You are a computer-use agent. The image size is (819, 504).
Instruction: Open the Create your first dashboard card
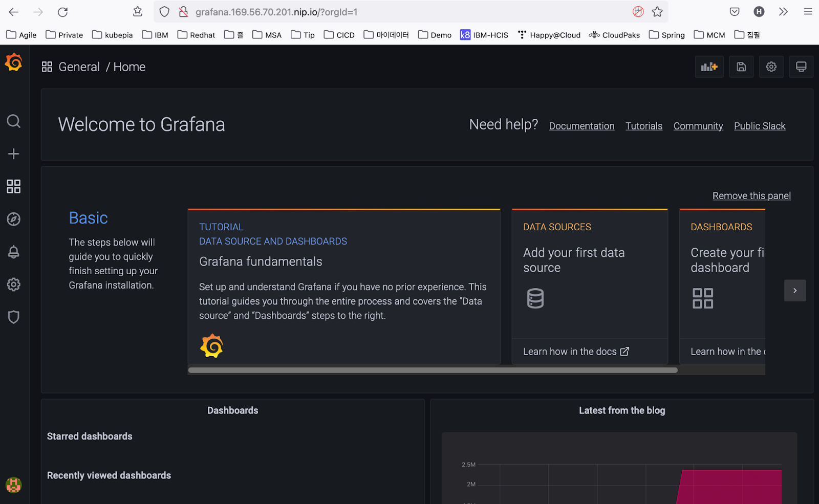pos(722,287)
